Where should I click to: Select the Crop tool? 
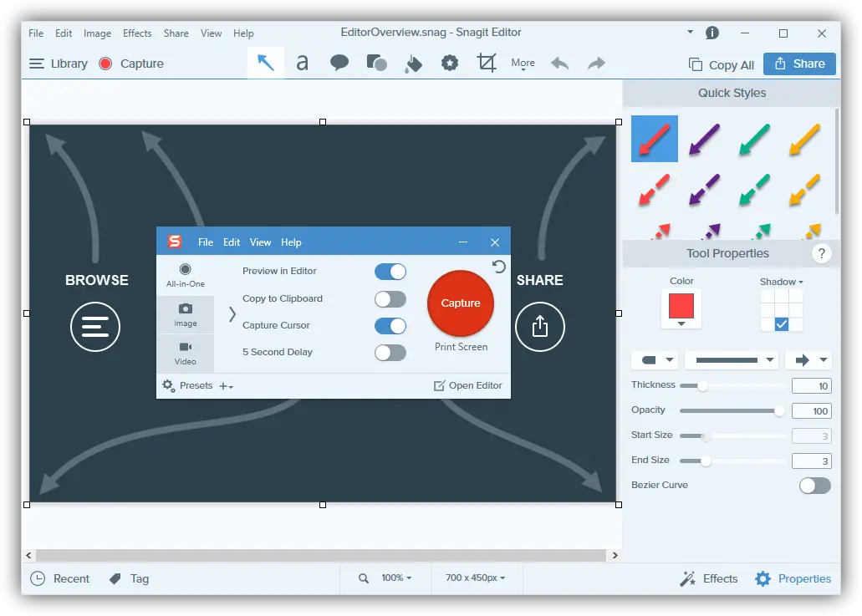pyautogui.click(x=487, y=63)
